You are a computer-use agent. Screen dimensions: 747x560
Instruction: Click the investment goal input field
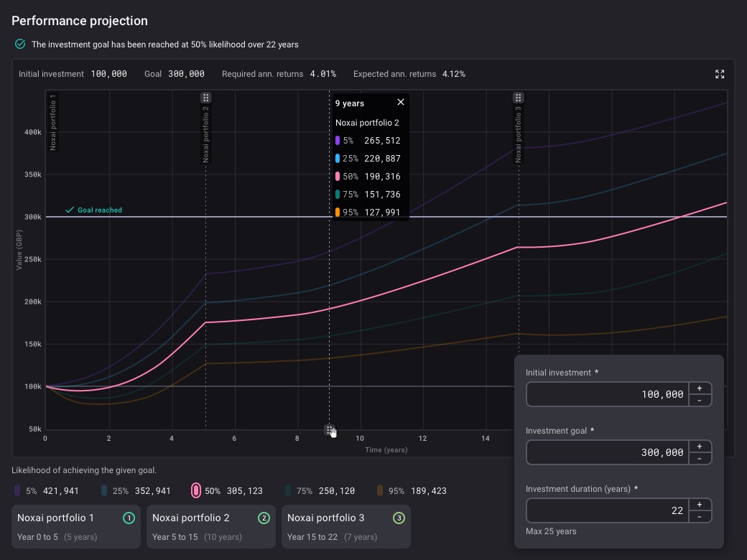607,452
